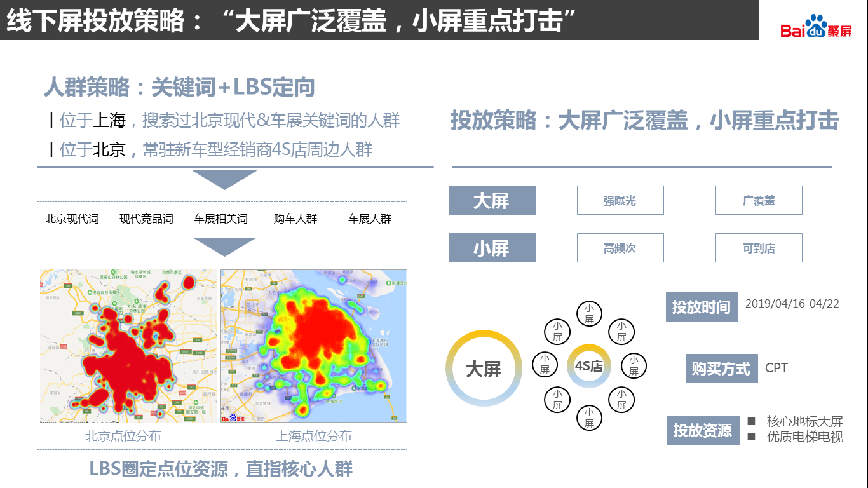Click the topmost 小屏 circle

tap(589, 314)
